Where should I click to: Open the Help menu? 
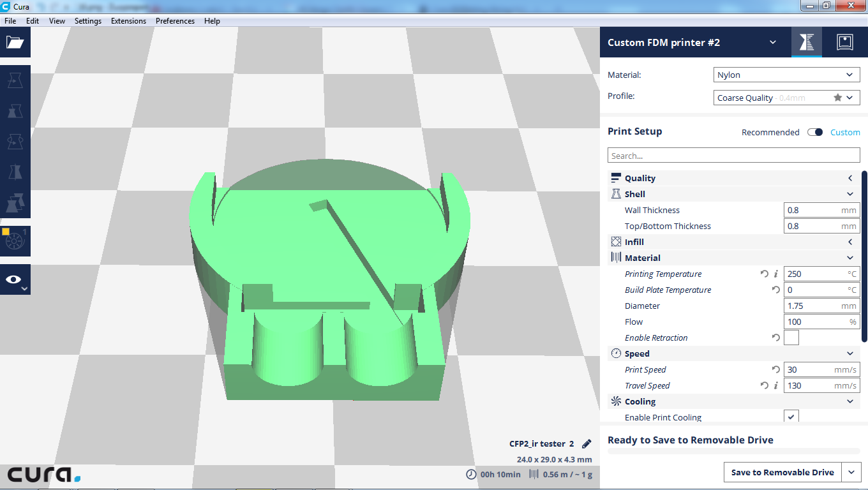click(x=212, y=20)
